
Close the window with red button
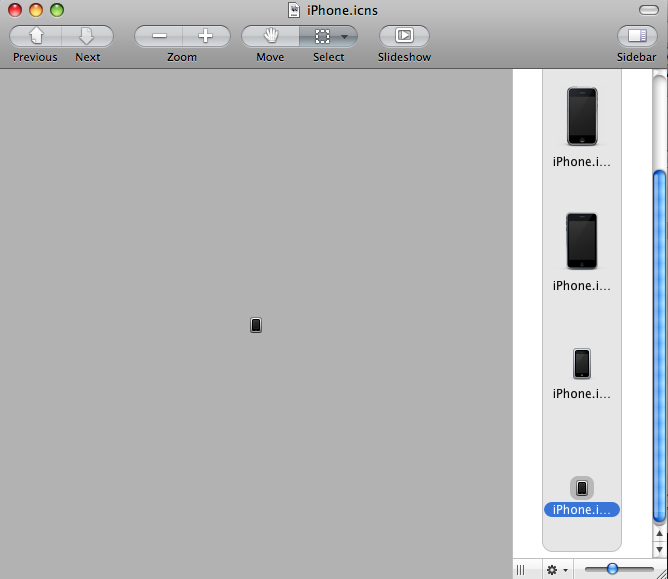pos(15,10)
